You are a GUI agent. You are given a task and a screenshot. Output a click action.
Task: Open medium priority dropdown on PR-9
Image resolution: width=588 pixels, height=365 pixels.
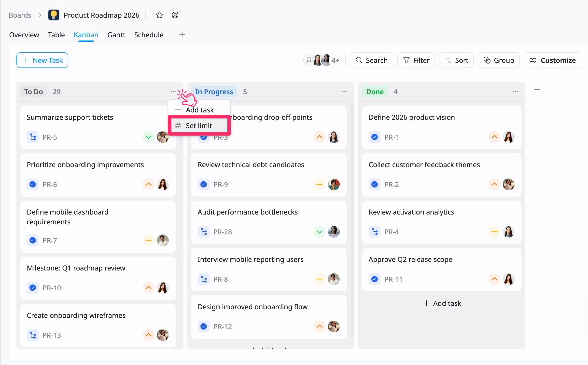320,184
